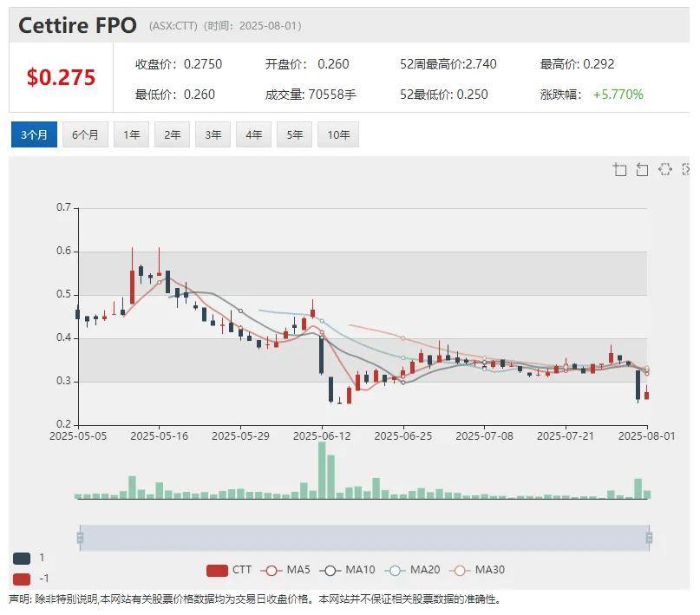Select the 2年 range button
Screen dimensions: 700x615
click(173, 134)
